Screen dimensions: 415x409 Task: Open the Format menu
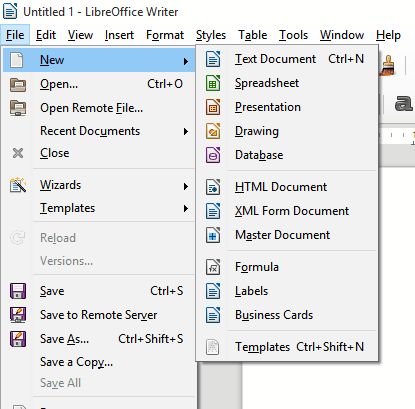(x=165, y=35)
